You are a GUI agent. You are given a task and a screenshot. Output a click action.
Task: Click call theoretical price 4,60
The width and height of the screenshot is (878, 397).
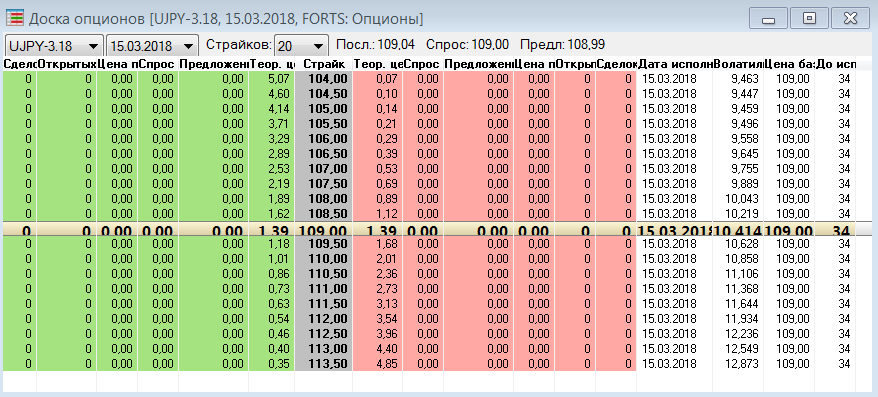272,94
